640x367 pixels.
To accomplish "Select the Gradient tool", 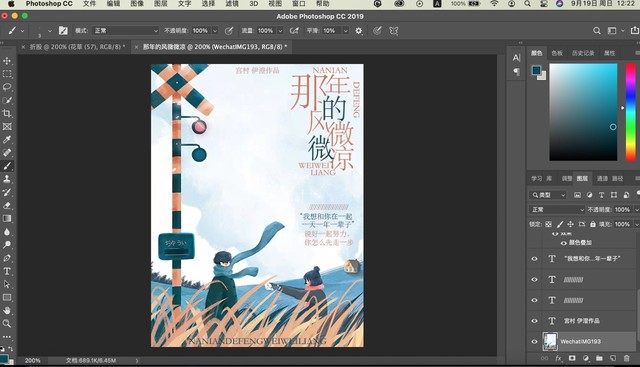I will [7, 218].
